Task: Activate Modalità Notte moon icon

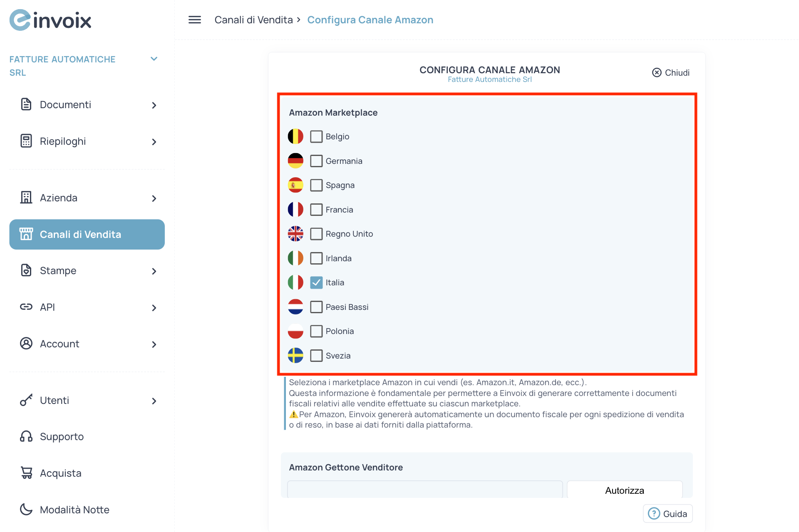Action: (x=26, y=509)
